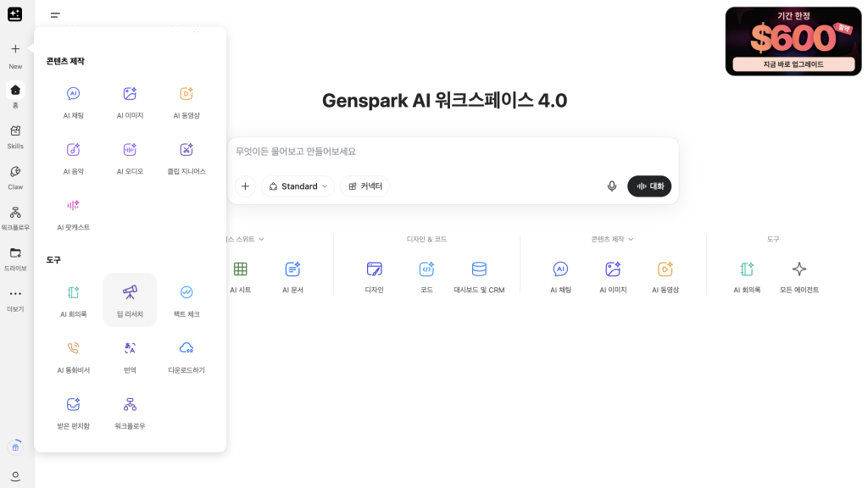Click the plus attach button in prompt box
The height and width of the screenshot is (488, 868).
coord(245,186)
